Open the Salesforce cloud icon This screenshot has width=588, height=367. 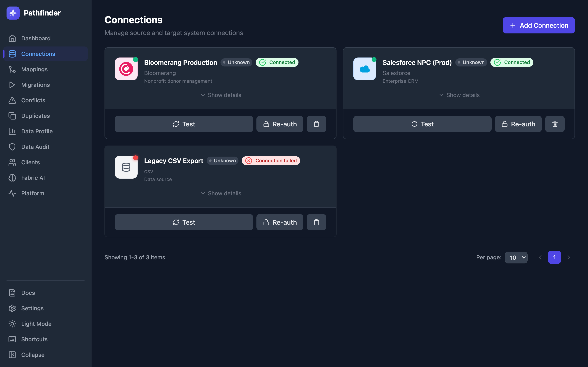[364, 69]
